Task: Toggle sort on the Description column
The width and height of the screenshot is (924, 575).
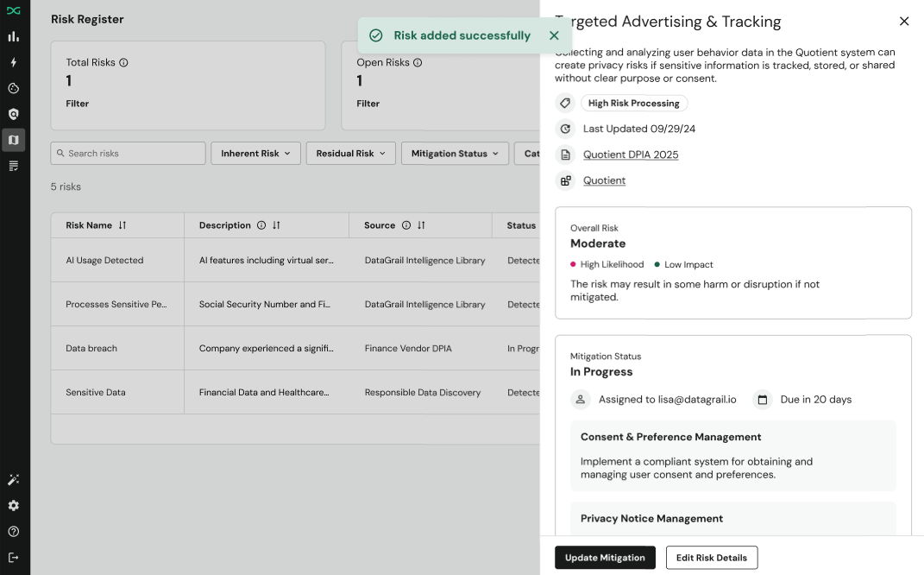Action: point(276,225)
